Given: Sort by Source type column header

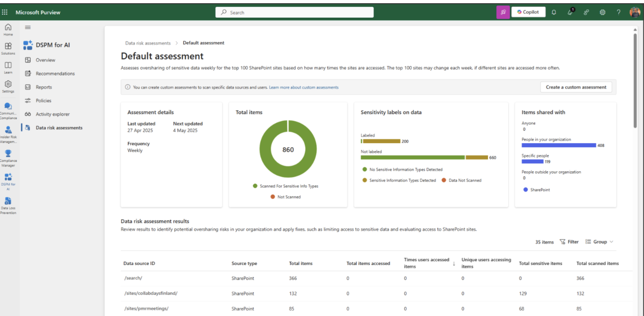Looking at the screenshot, I should tap(244, 263).
